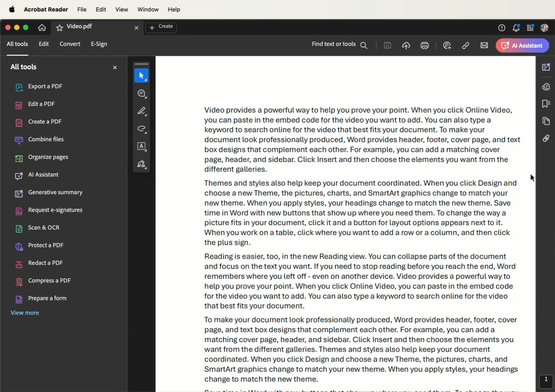This screenshot has height=392, width=555.
Task: Click the page number 1 indicator
Action: pos(546,381)
